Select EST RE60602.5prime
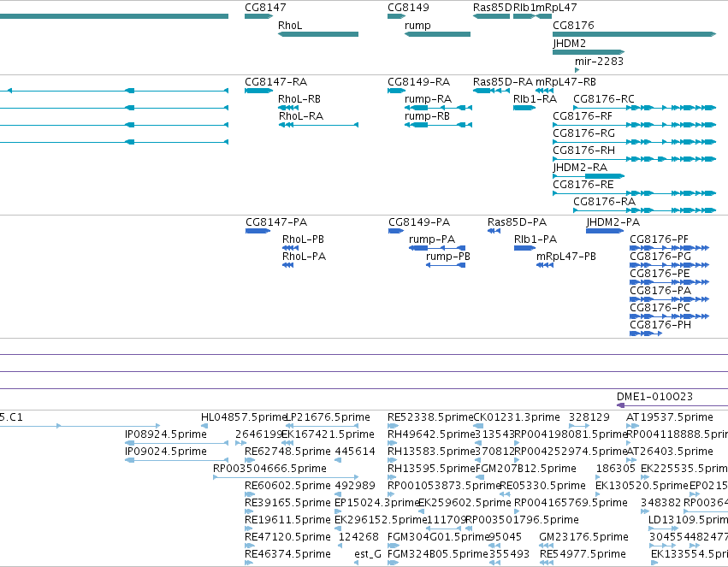 click(250, 494)
